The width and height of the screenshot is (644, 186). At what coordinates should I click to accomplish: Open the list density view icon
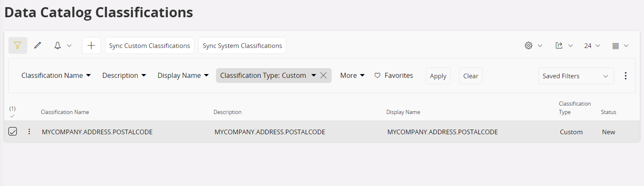tap(616, 45)
